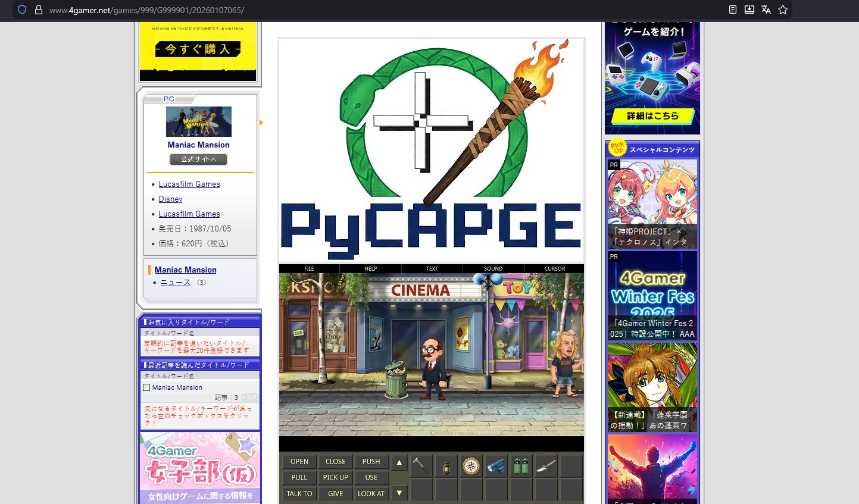The width and height of the screenshot is (859, 504).
Task: Follow the Lucasfilm Games link
Action: coord(189,184)
